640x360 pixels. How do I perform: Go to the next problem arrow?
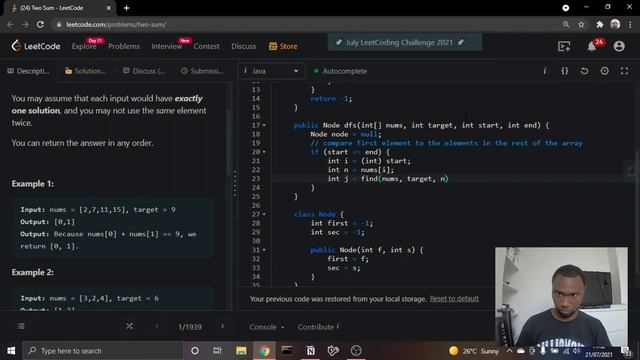[222, 326]
